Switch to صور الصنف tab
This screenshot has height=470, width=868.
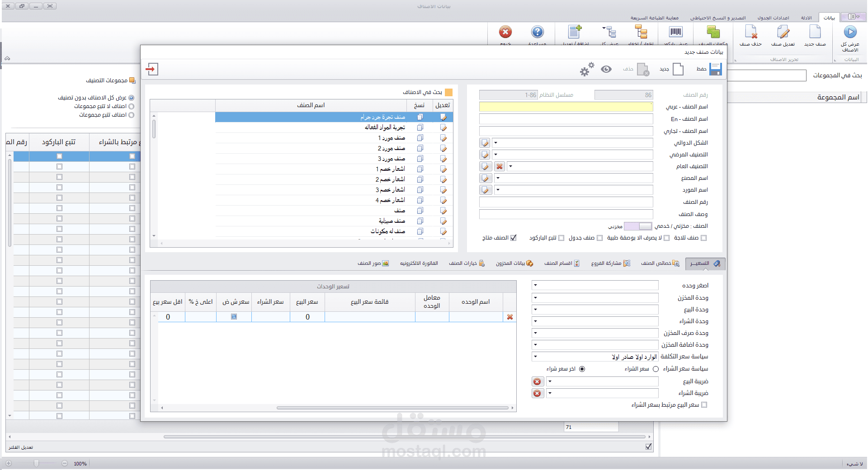(373, 263)
